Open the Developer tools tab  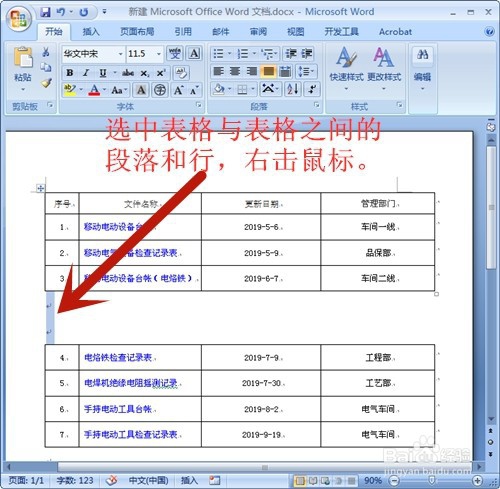coord(342,32)
